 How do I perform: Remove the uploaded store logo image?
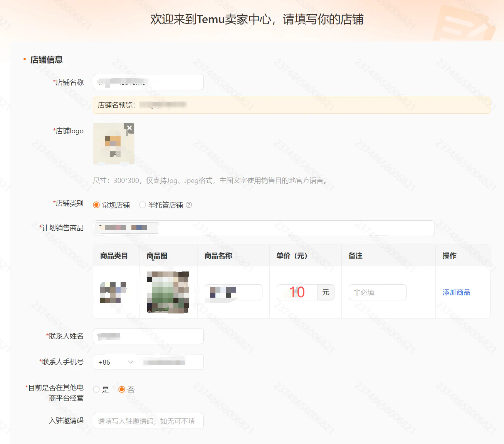[129, 128]
